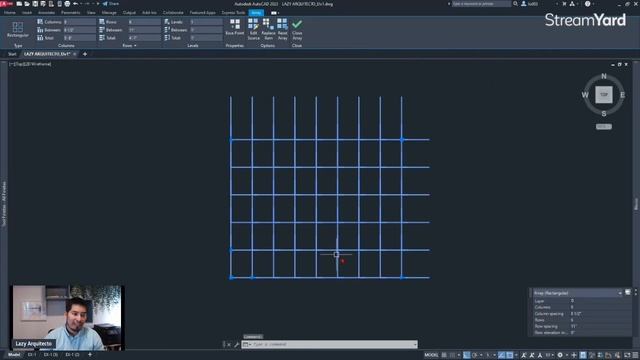Toggle object snap tracking in status bar

[501, 355]
